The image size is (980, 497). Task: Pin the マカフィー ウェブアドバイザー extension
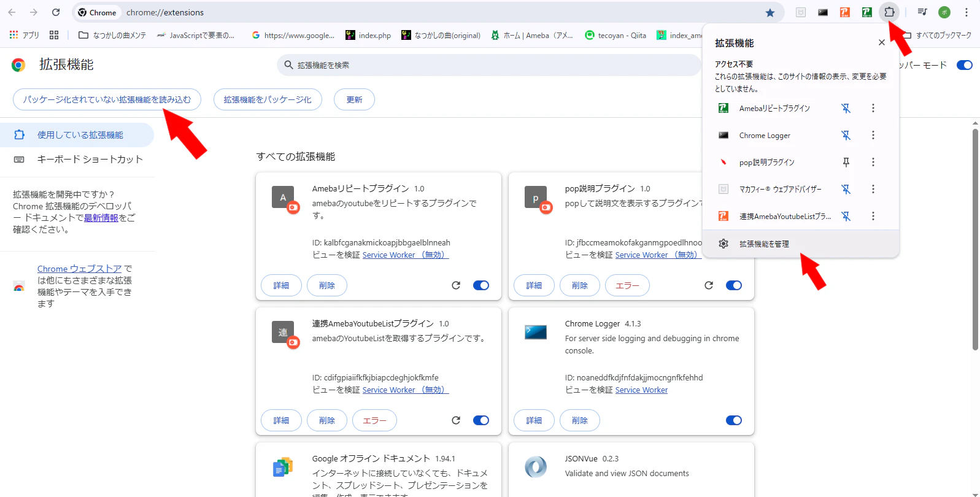click(x=846, y=189)
